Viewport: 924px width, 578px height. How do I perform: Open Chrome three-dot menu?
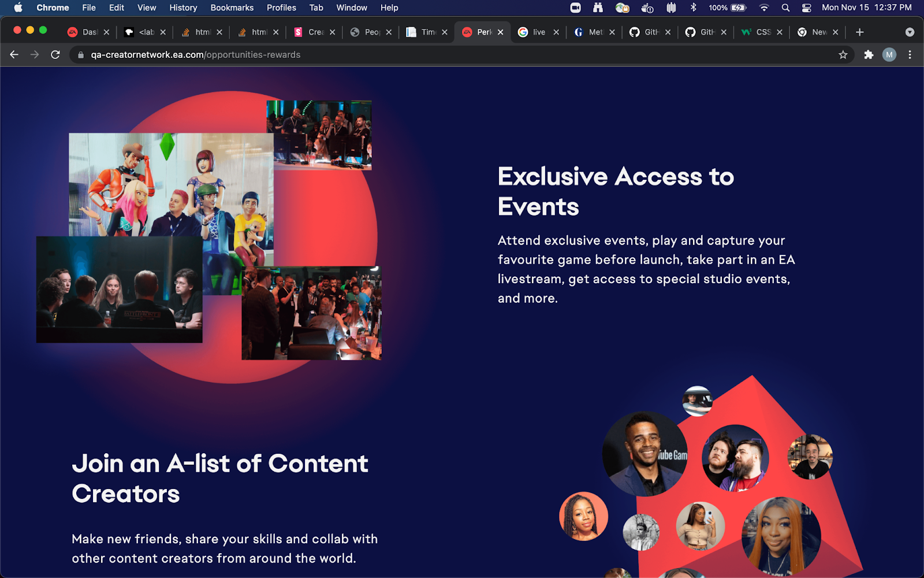[x=910, y=55]
